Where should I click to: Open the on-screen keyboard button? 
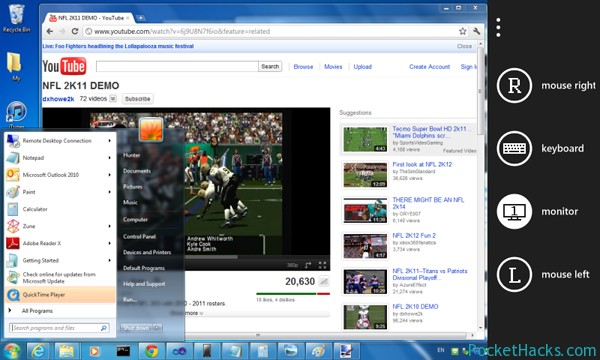(x=514, y=148)
